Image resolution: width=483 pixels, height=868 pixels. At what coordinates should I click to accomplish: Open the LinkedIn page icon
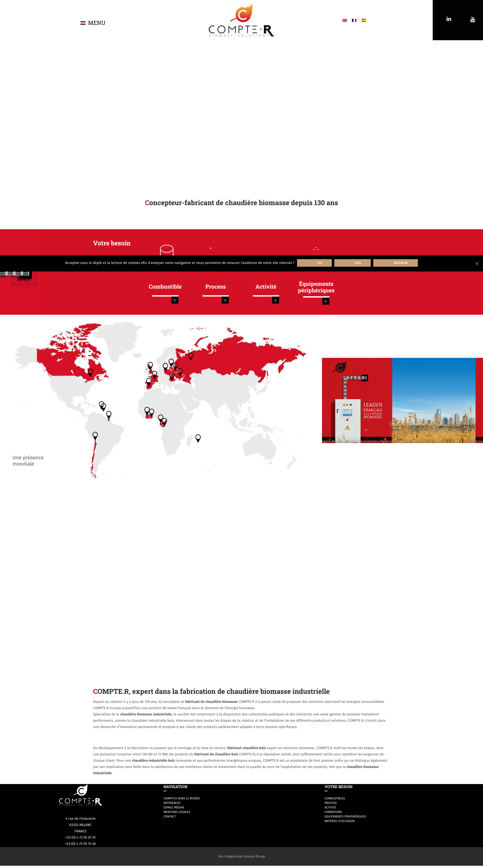pyautogui.click(x=449, y=19)
